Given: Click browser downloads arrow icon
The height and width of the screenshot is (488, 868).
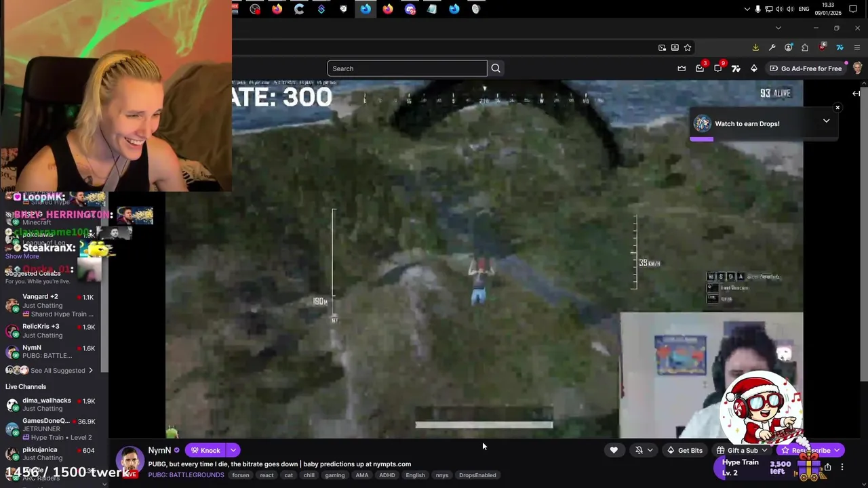Looking at the screenshot, I should pos(755,47).
